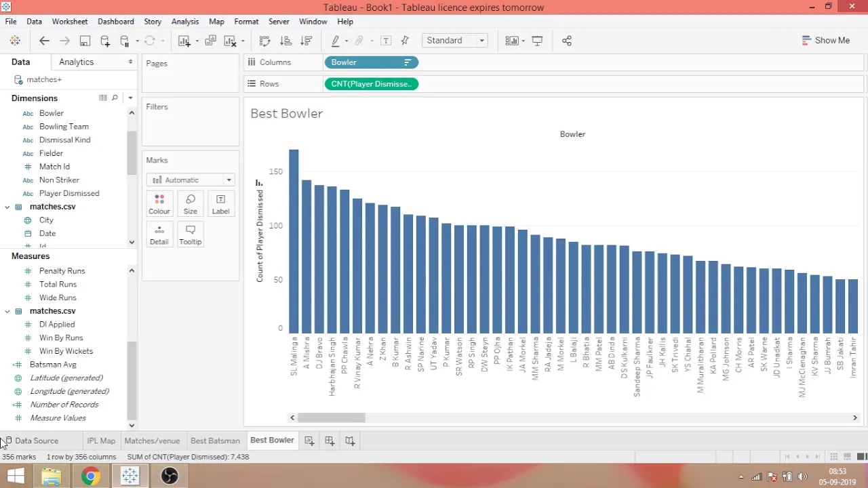The height and width of the screenshot is (488, 868).
Task: Click the pause auto updates icon
Action: coord(124,41)
